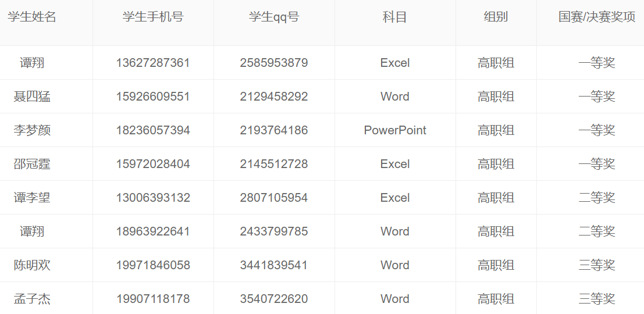Click QQ number 2129458292
Viewport: 644px width, 314px height.
click(x=274, y=97)
